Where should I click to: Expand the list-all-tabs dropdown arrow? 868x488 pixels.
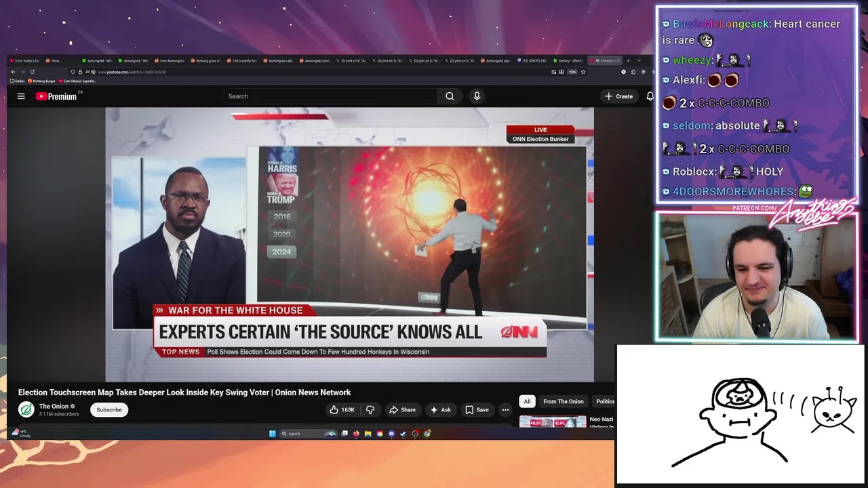point(639,61)
